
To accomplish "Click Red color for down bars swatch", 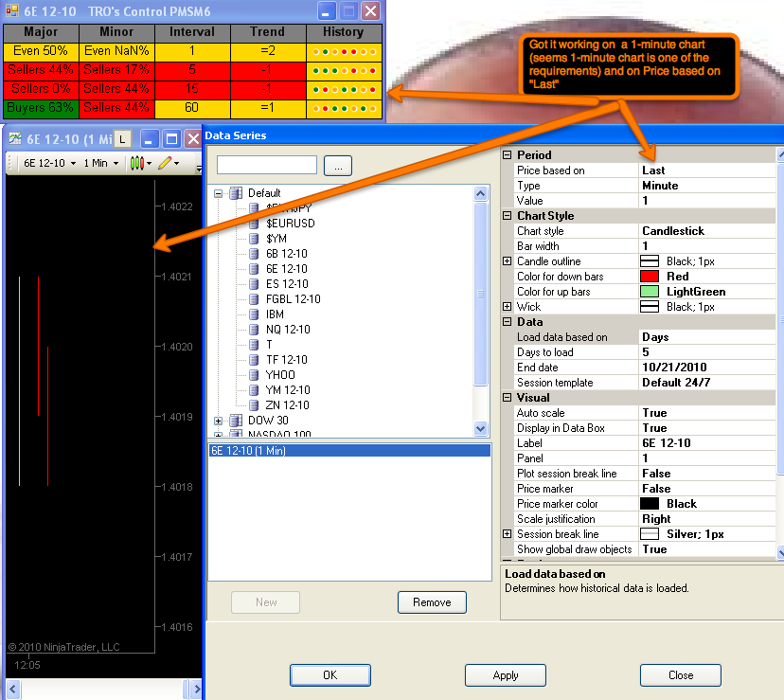I will tap(650, 277).
